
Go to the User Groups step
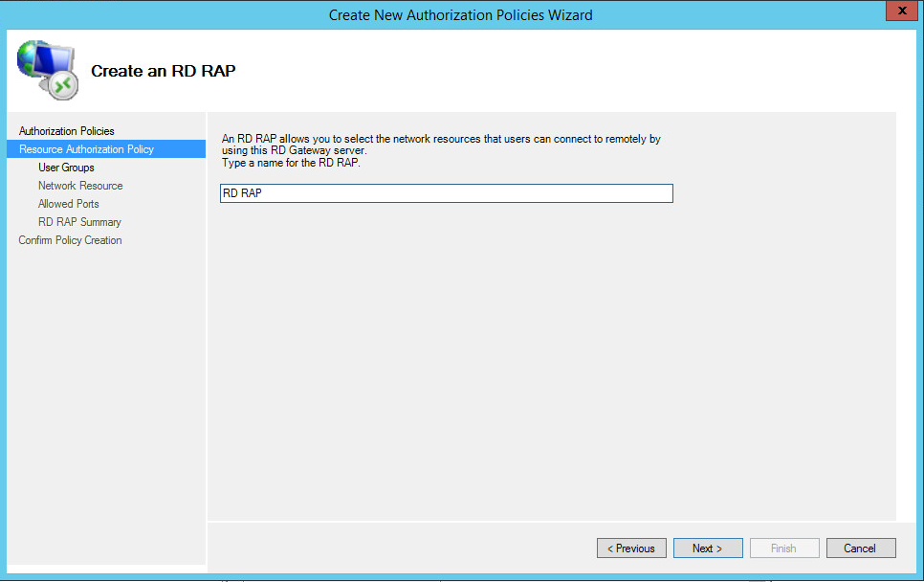pyautogui.click(x=66, y=168)
